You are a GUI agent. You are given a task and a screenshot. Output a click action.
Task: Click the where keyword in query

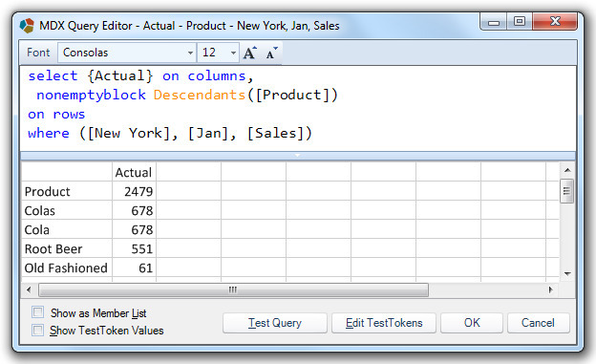(49, 133)
